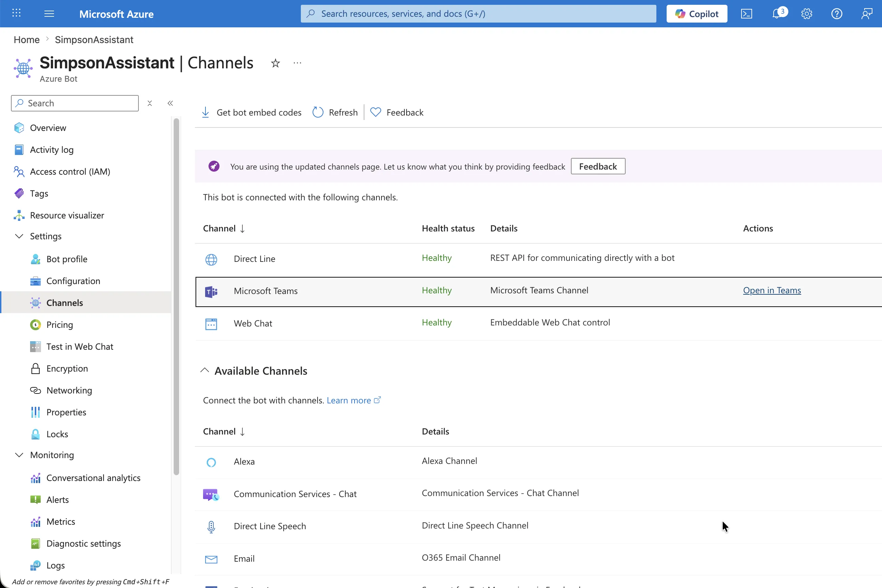The height and width of the screenshot is (588, 882).
Task: Open Test in Web Chat
Action: coord(80,347)
